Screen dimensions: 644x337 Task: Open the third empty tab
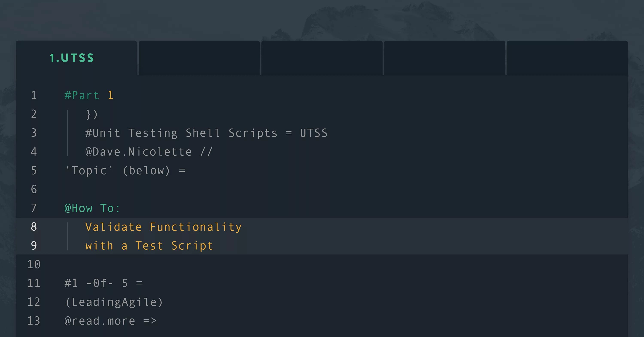(322, 58)
